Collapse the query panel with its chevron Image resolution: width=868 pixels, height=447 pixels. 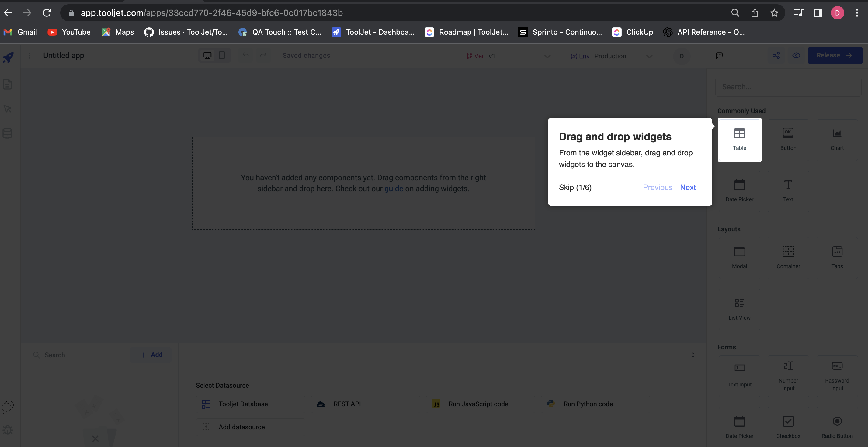pos(693,354)
